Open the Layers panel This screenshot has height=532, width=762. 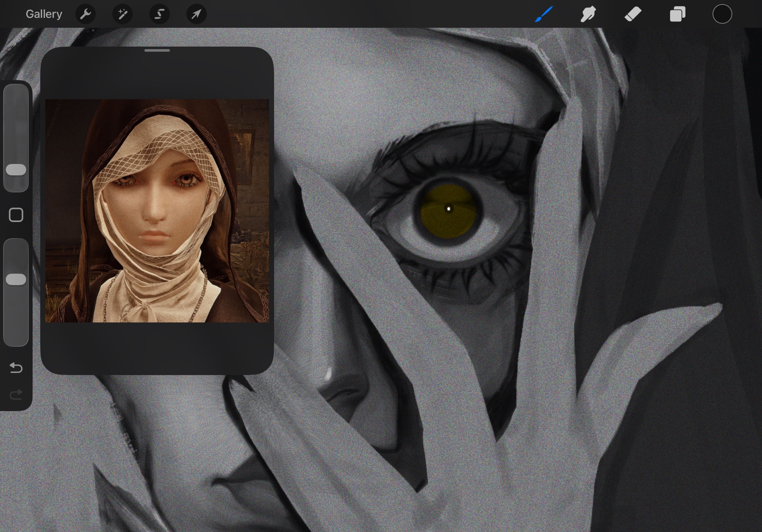677,14
